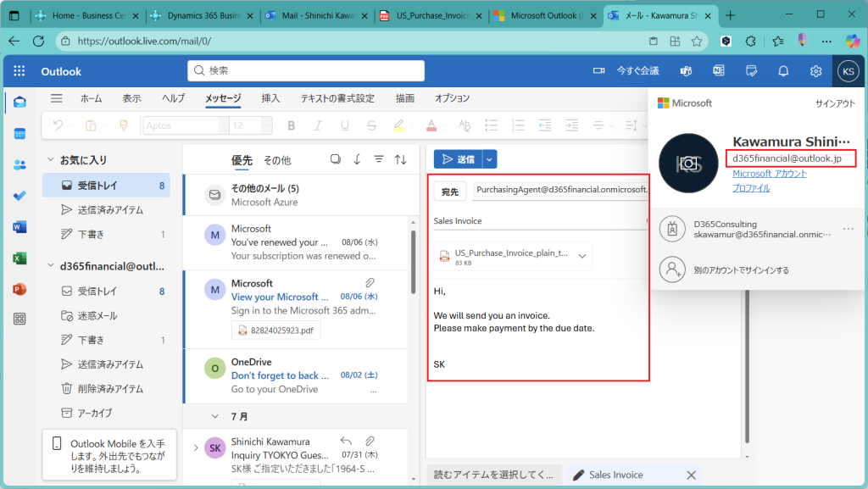Open プロファイル profile link
The image size is (868, 489).
click(751, 188)
